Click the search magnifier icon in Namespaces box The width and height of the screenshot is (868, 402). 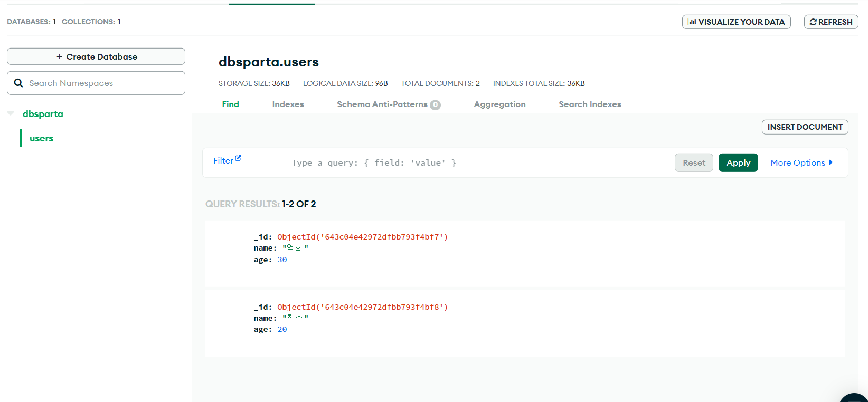(x=18, y=83)
